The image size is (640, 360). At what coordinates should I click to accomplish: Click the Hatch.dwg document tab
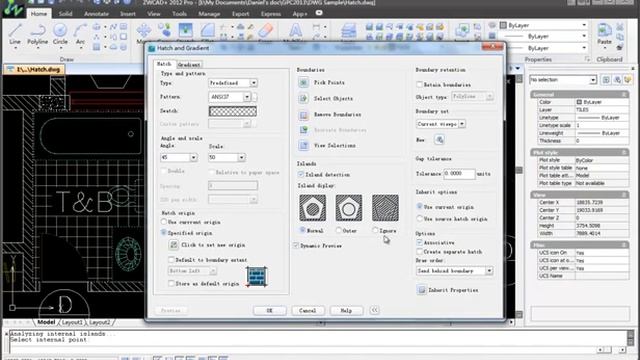(34, 69)
